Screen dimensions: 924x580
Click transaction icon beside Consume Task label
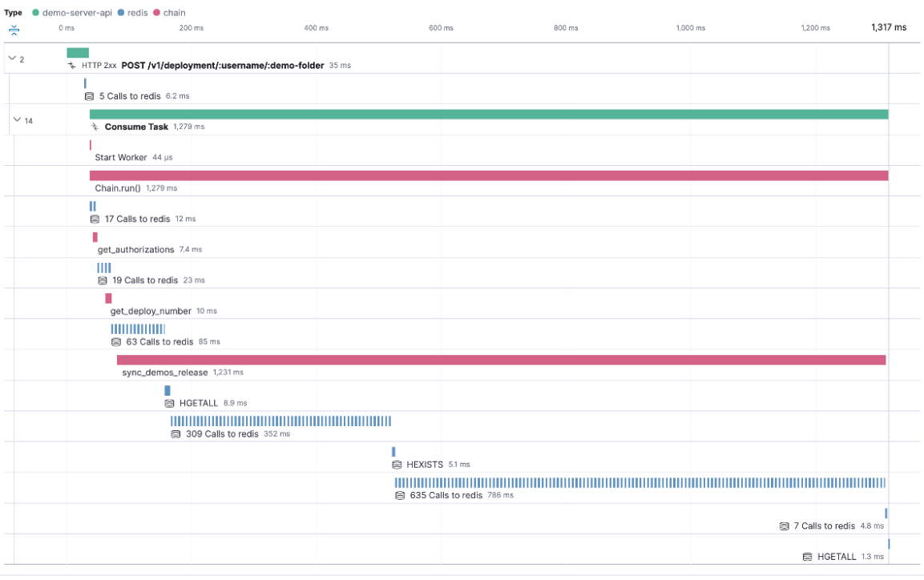[95, 127]
